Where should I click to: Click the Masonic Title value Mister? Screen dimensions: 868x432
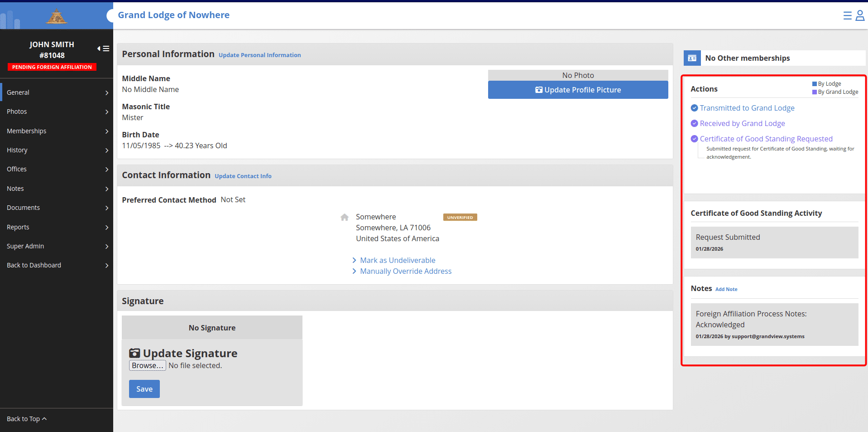[133, 117]
